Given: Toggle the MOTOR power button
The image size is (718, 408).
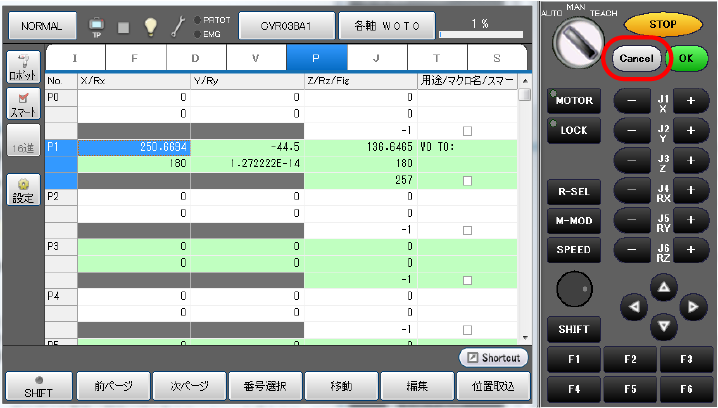Looking at the screenshot, I should pyautogui.click(x=573, y=101).
